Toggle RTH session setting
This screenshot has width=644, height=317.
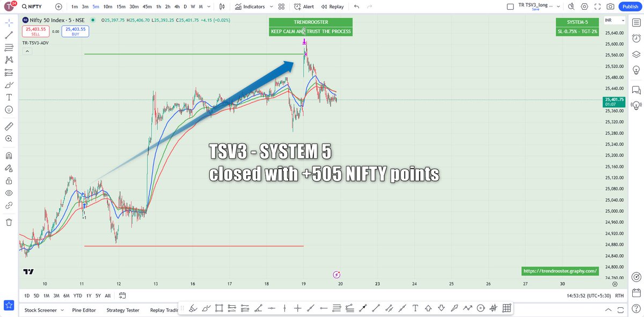pyautogui.click(x=618, y=296)
